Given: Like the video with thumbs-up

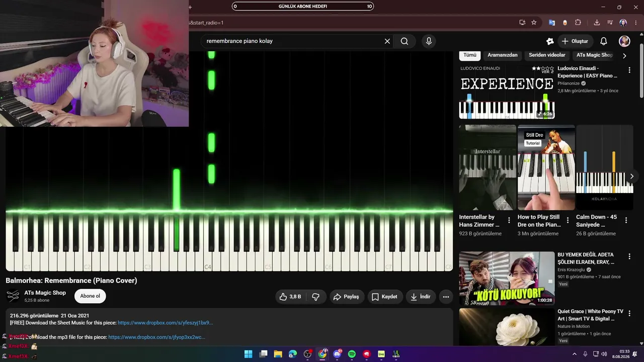Looking at the screenshot, I should click(290, 297).
